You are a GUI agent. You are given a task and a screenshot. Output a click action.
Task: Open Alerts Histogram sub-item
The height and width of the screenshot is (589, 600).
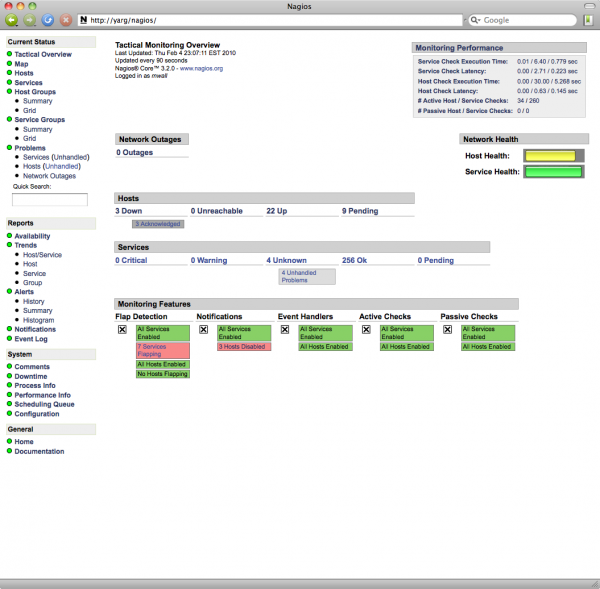[x=39, y=320]
